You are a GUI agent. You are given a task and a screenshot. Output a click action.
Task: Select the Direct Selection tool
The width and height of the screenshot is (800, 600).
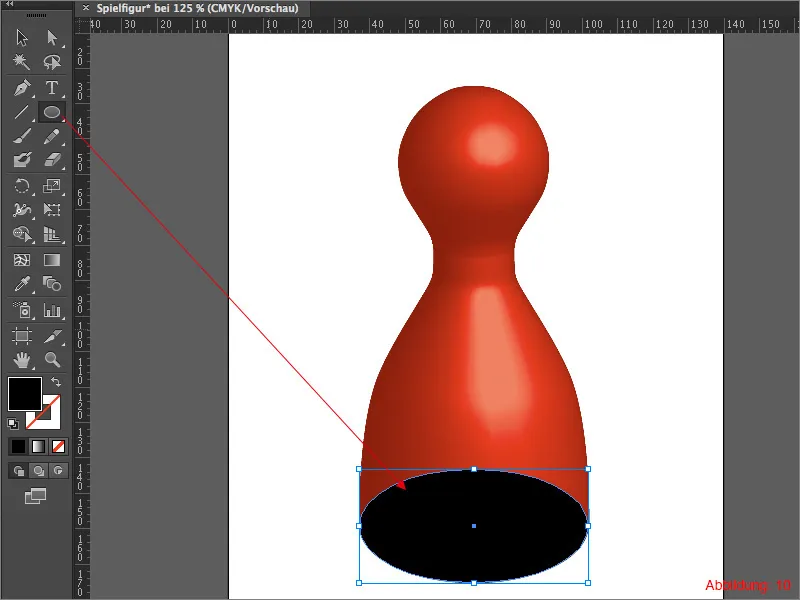click(x=52, y=37)
